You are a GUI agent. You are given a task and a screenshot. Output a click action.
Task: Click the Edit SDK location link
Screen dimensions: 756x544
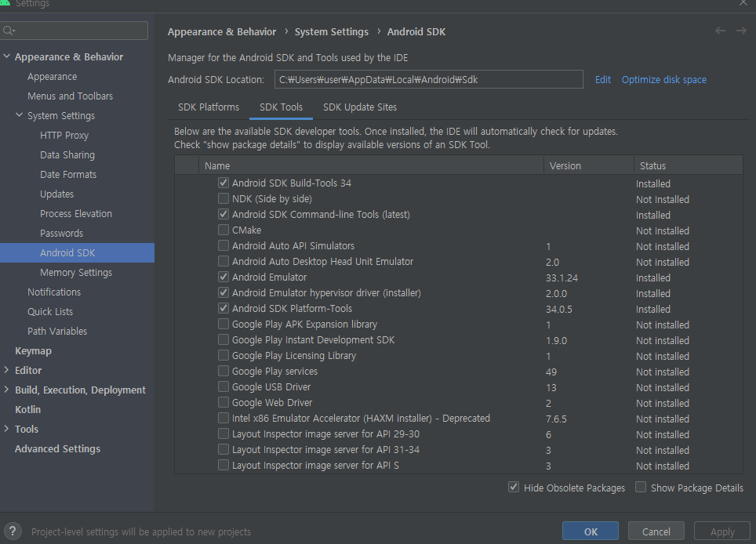pos(602,79)
